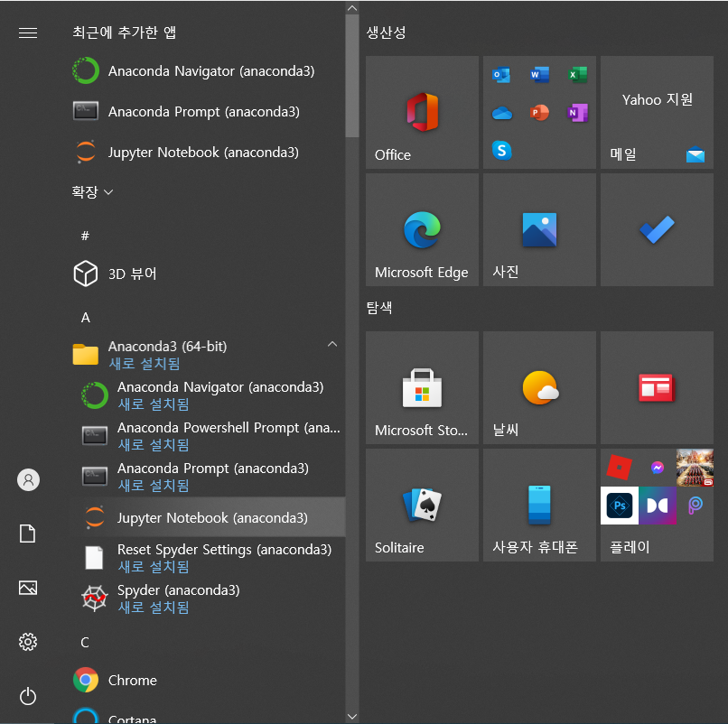Open Settings gear in sidebar
The width and height of the screenshot is (728, 724).
28,642
